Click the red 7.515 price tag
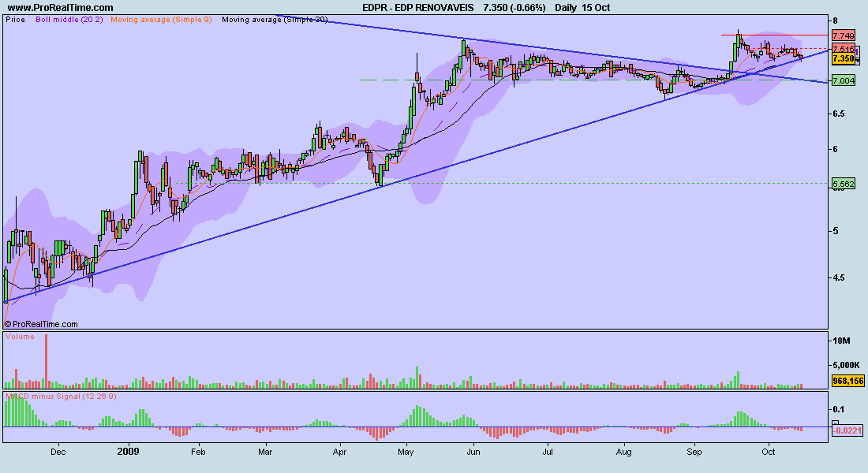Image resolution: width=868 pixels, height=473 pixels. click(844, 49)
